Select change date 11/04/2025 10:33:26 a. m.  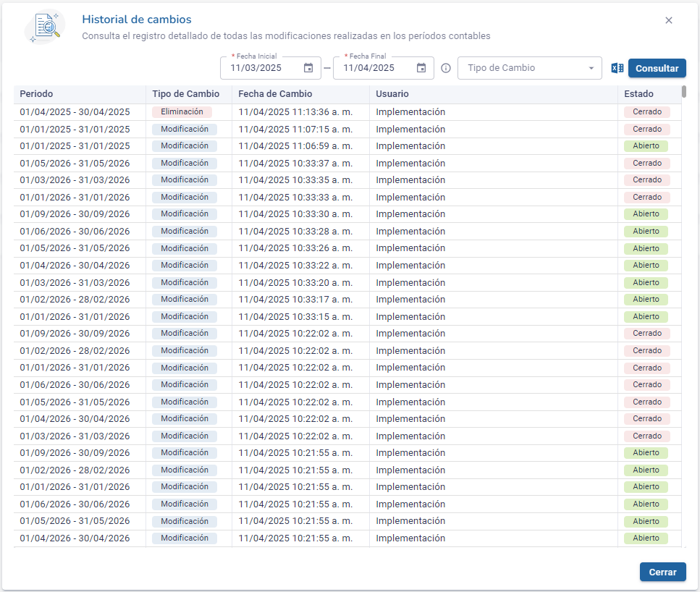[x=295, y=248]
